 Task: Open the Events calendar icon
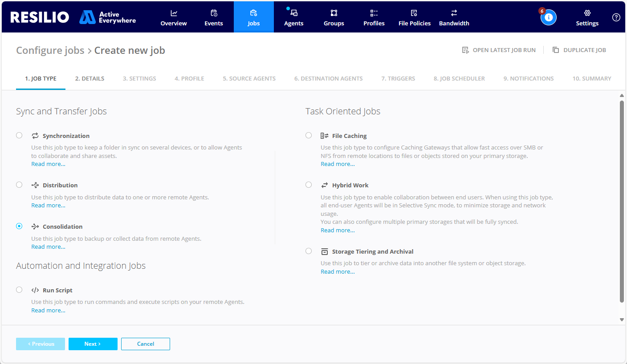coord(213,13)
